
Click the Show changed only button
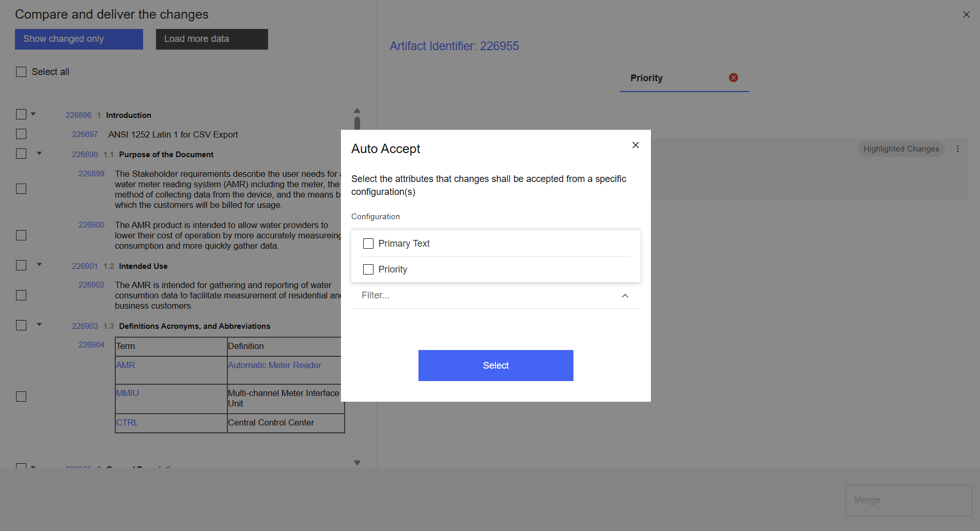tap(79, 39)
